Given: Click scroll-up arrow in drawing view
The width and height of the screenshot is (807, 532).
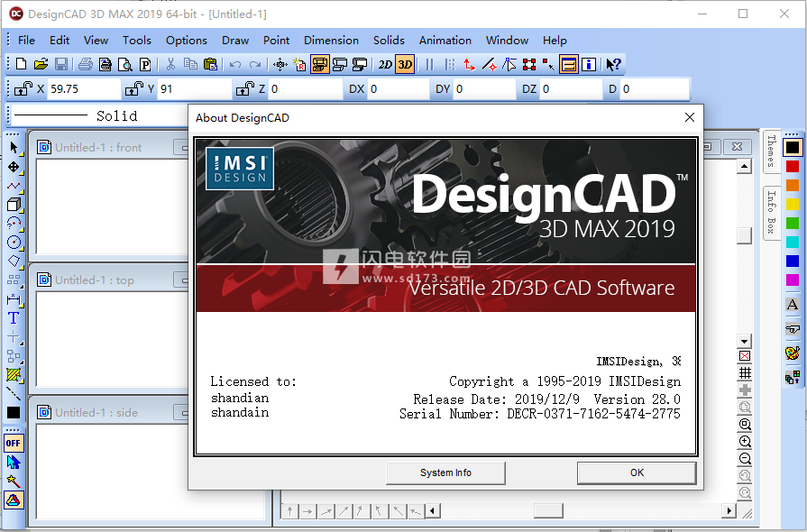Looking at the screenshot, I should point(744,166).
